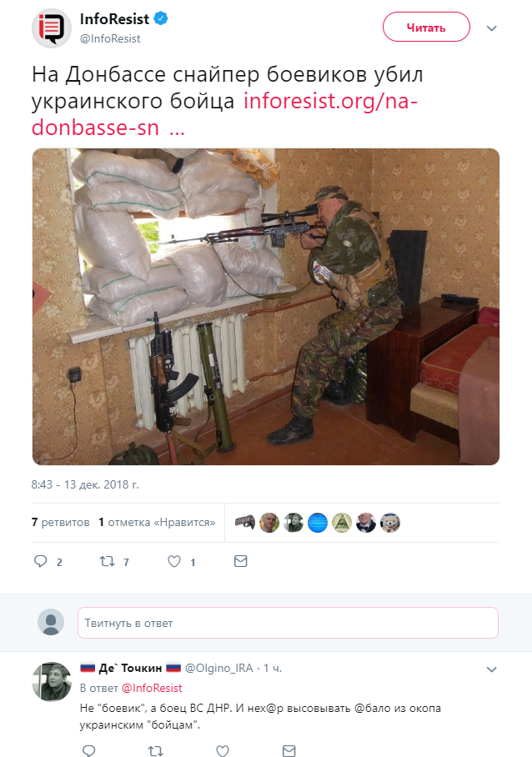Expand the options chevron on the main tweet
Image resolution: width=532 pixels, height=757 pixels.
pos(491,28)
